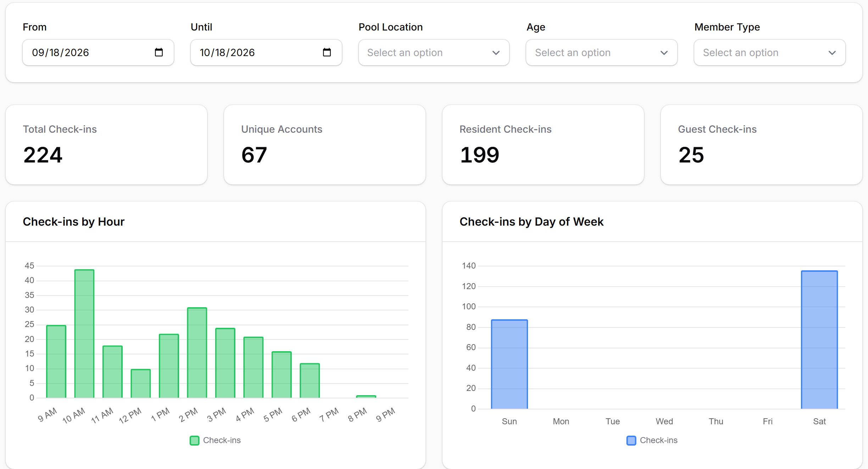Open the Member Type dropdown
This screenshot has width=868, height=469.
pyautogui.click(x=769, y=53)
